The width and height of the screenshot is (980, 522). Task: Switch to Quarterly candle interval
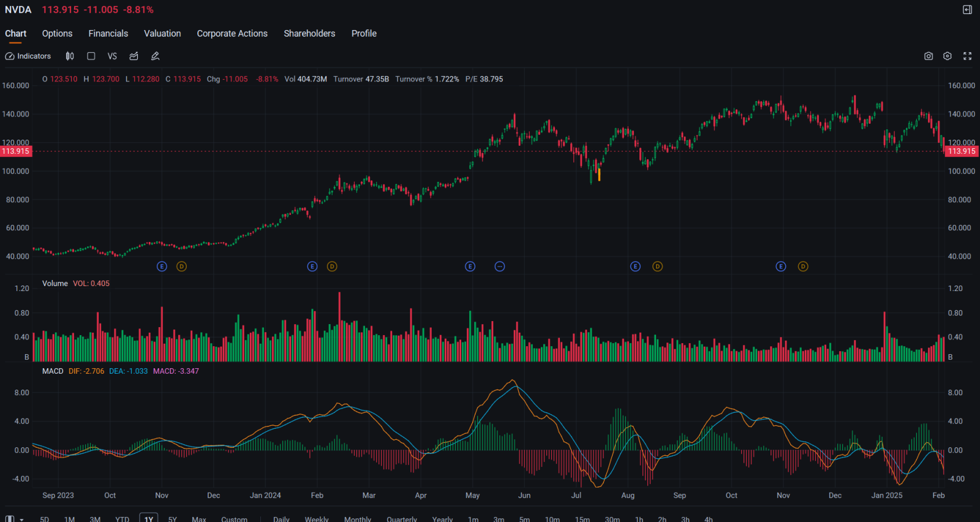point(402,519)
